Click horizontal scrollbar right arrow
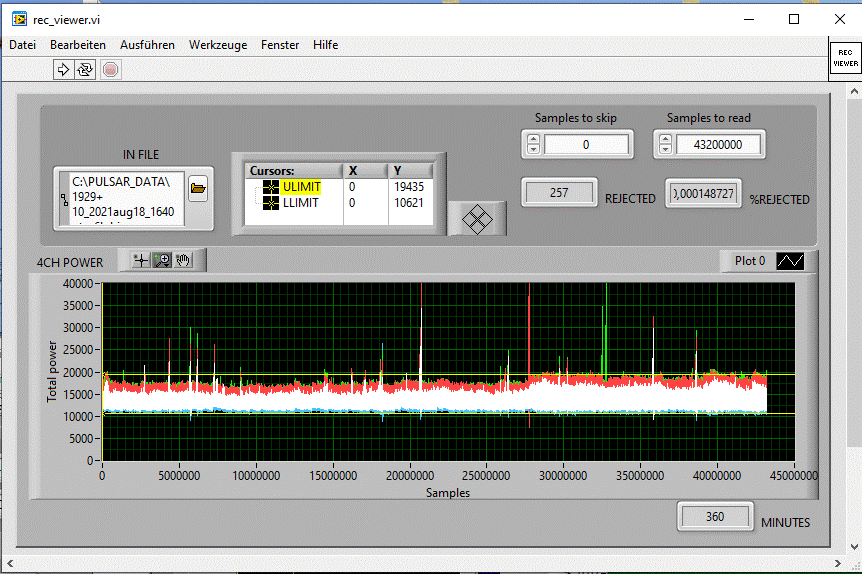The height and width of the screenshot is (574, 862). tap(837, 564)
